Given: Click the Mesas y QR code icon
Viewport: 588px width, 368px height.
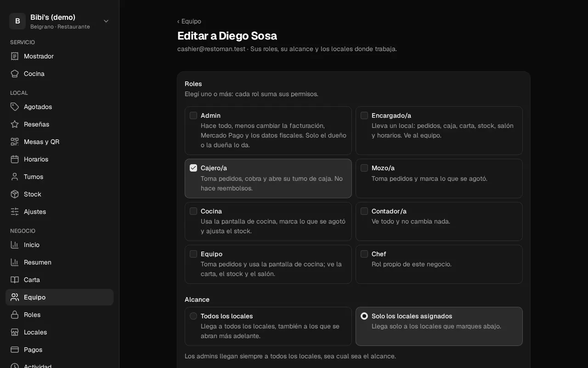Looking at the screenshot, I should pyautogui.click(x=15, y=142).
